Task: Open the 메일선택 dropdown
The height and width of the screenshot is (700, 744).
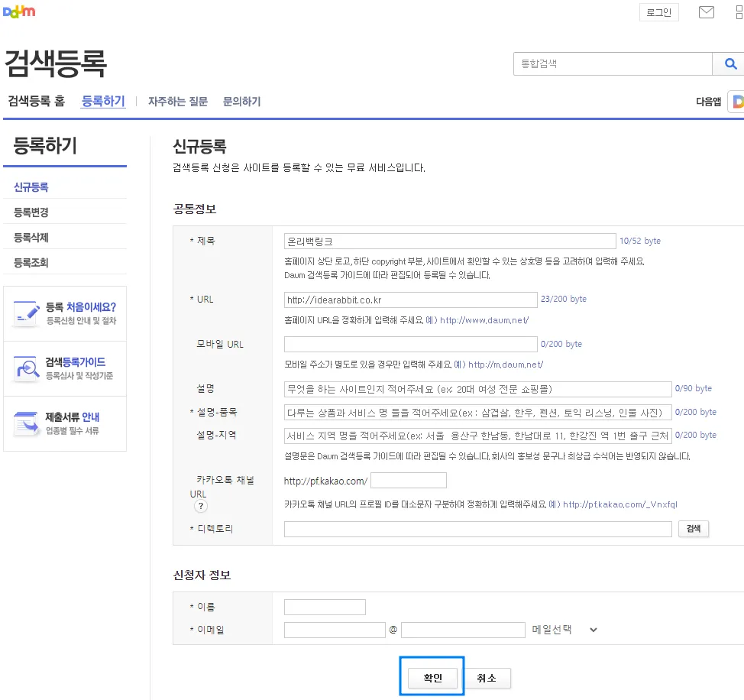Action: [564, 630]
